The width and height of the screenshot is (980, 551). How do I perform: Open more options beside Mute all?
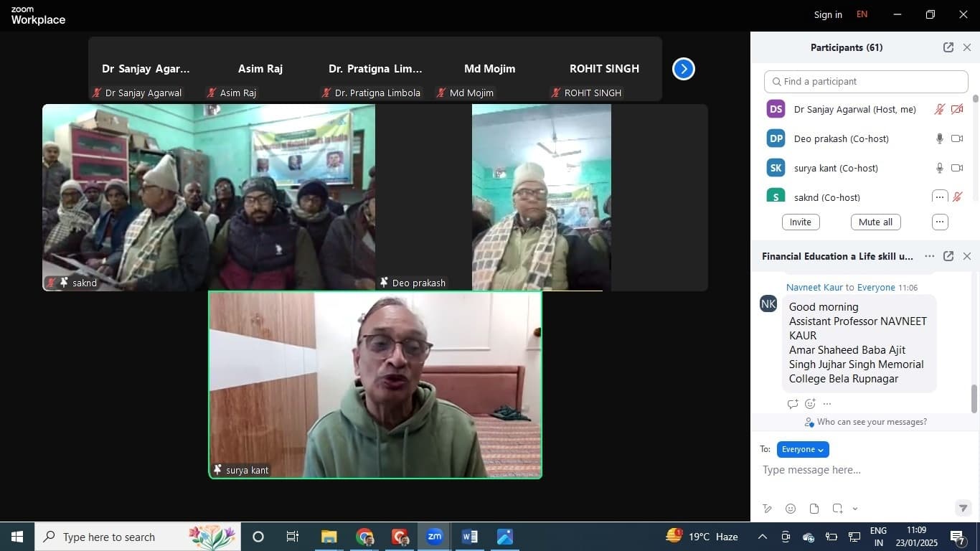(x=940, y=222)
